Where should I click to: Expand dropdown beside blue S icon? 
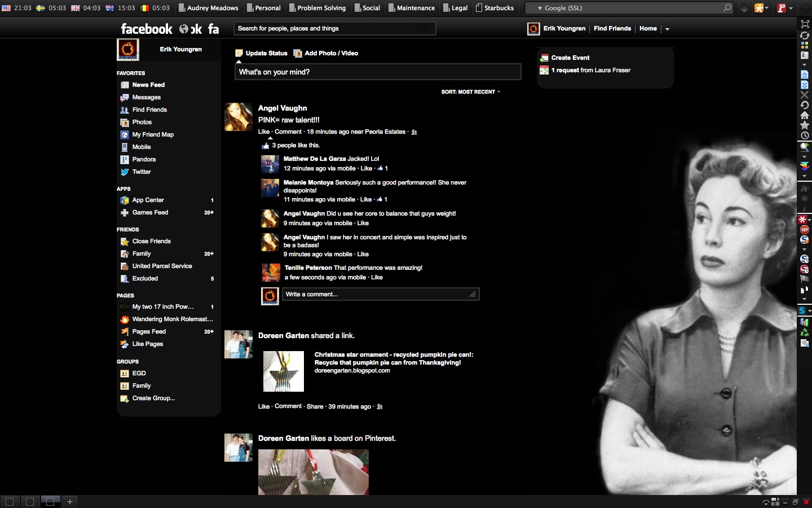click(x=810, y=311)
